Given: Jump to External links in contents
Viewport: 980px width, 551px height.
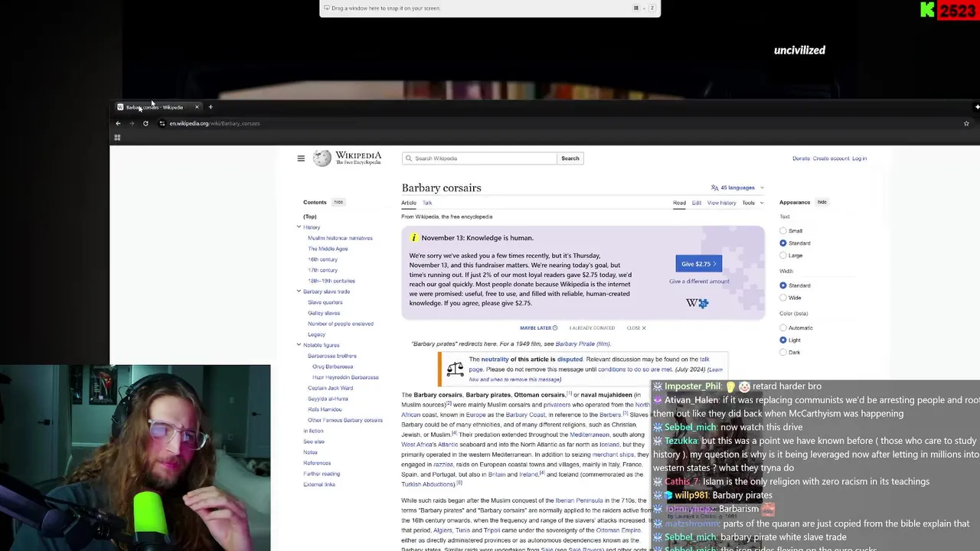Looking at the screenshot, I should [x=319, y=484].
